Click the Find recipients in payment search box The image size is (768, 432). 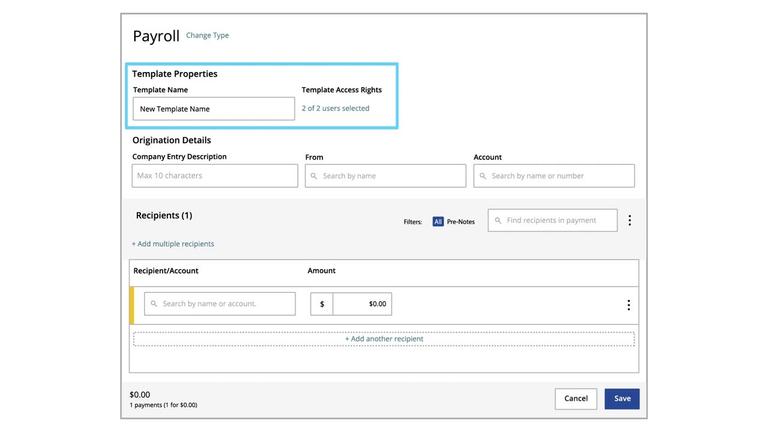(x=552, y=220)
